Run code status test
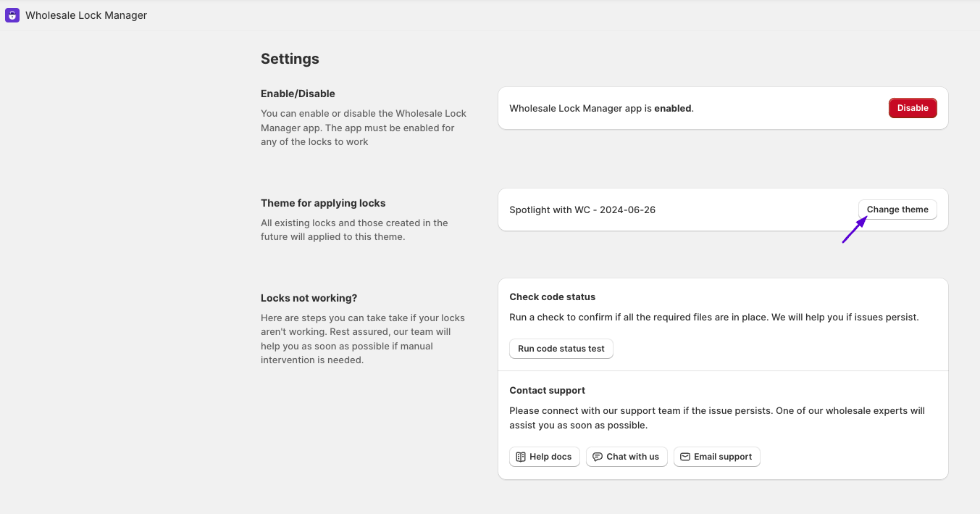Screen dimensions: 980x514 [561, 349]
